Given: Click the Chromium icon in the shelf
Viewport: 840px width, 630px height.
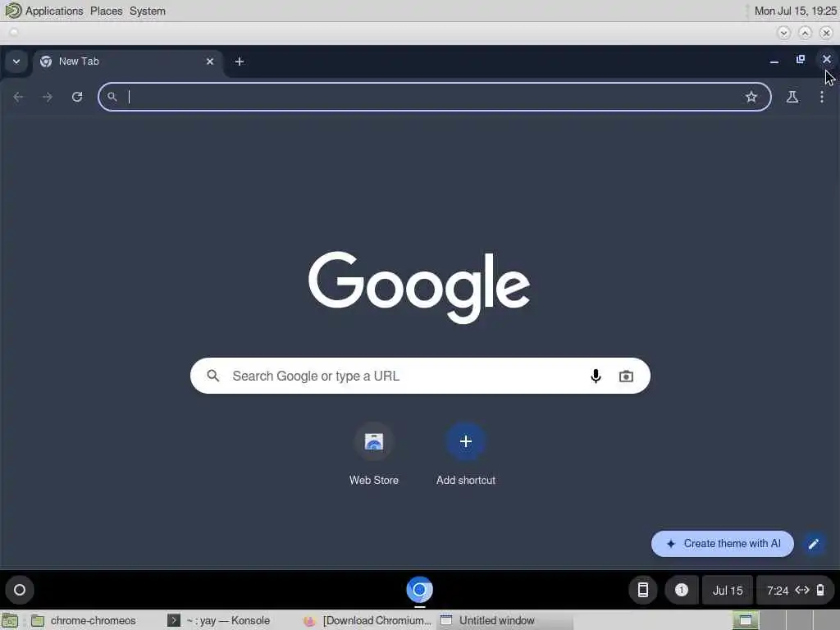Looking at the screenshot, I should (x=419, y=590).
